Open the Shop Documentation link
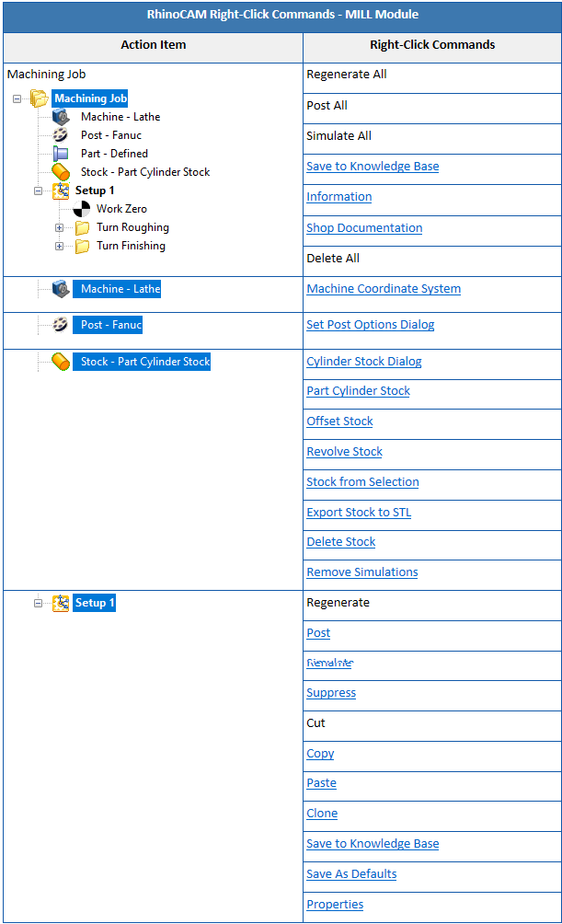562x924 pixels. point(364,228)
